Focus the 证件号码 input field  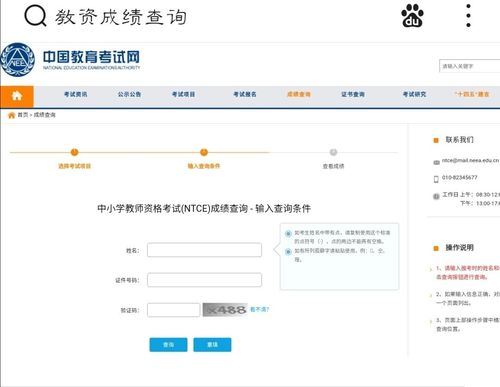tap(204, 280)
